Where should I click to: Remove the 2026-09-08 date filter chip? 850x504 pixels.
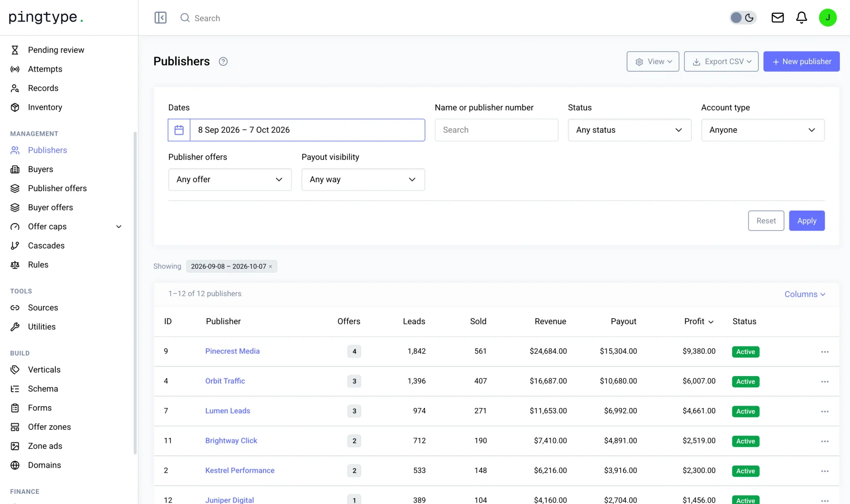[270, 266]
